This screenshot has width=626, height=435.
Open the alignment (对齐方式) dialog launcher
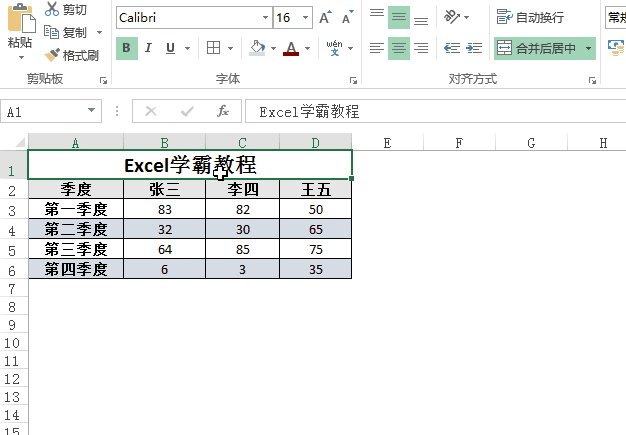(x=592, y=81)
